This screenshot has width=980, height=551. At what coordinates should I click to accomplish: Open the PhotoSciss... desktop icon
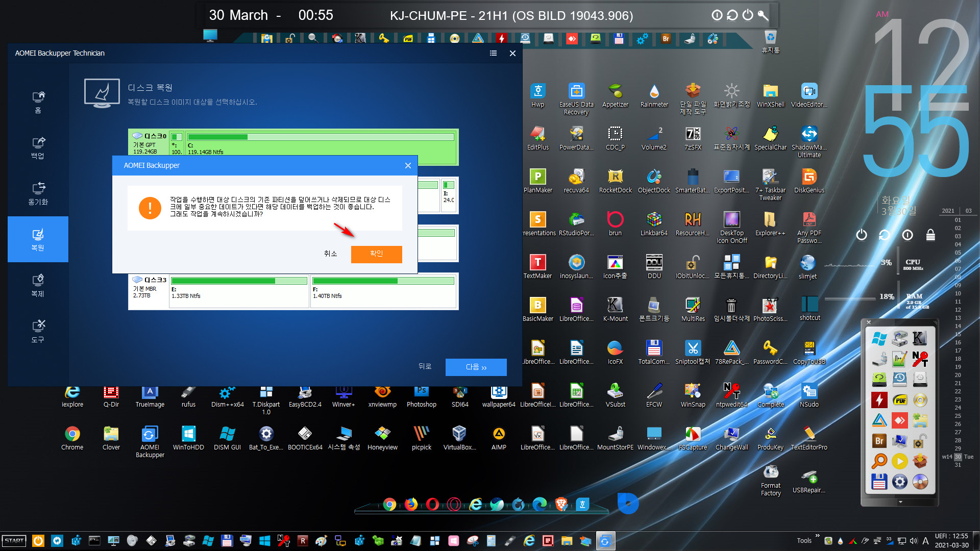pos(770,310)
